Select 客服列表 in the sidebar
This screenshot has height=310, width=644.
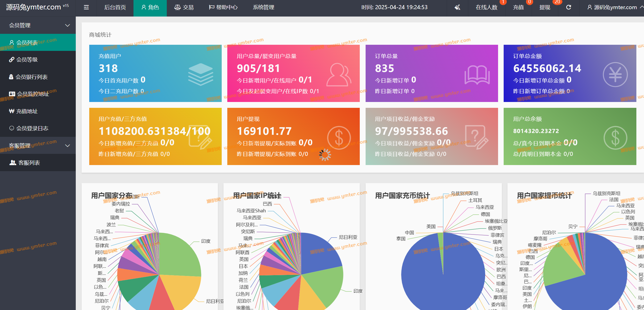click(38, 163)
